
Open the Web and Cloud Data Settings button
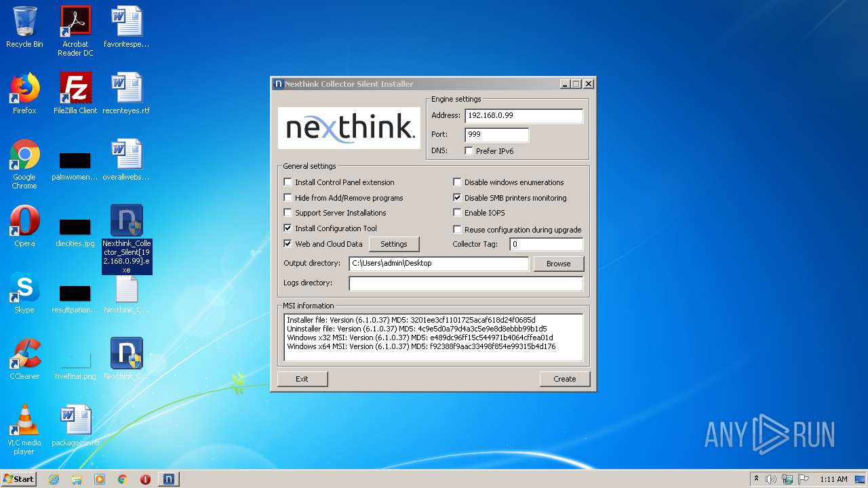tap(394, 244)
